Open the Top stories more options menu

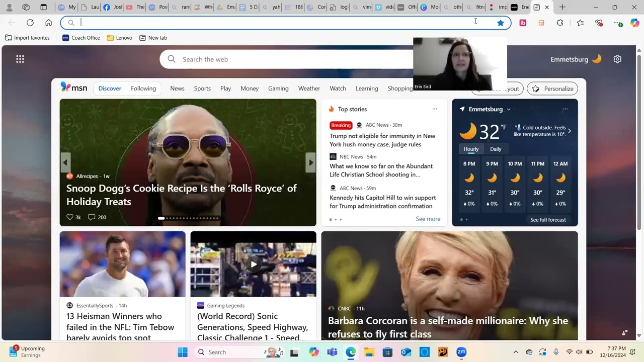pos(435,109)
